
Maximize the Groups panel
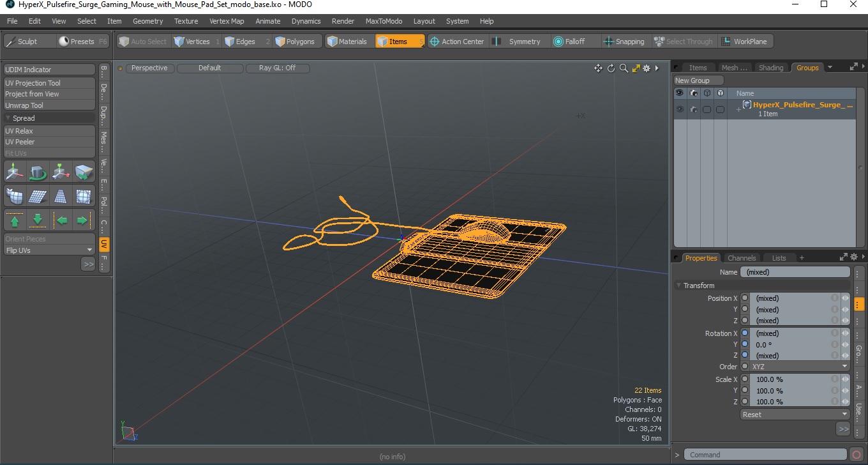tap(854, 66)
